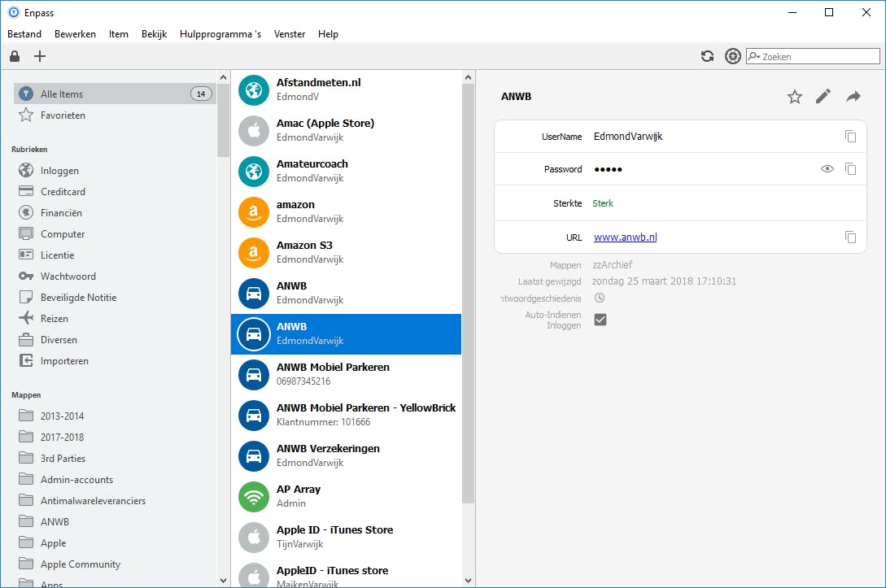Click the Sterk password strength value
The width and height of the screenshot is (886, 588).
coord(603,203)
